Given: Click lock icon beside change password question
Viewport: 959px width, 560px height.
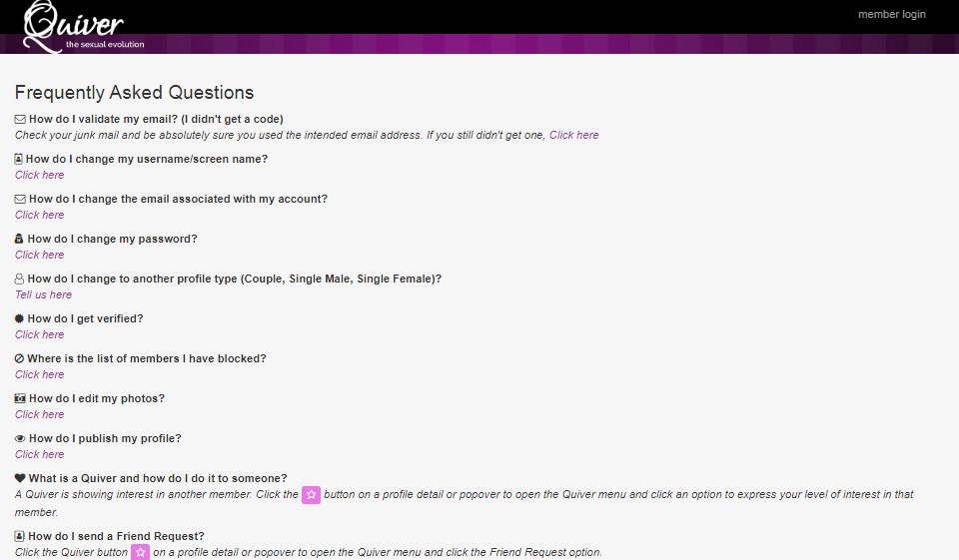Looking at the screenshot, I should click(x=19, y=239).
